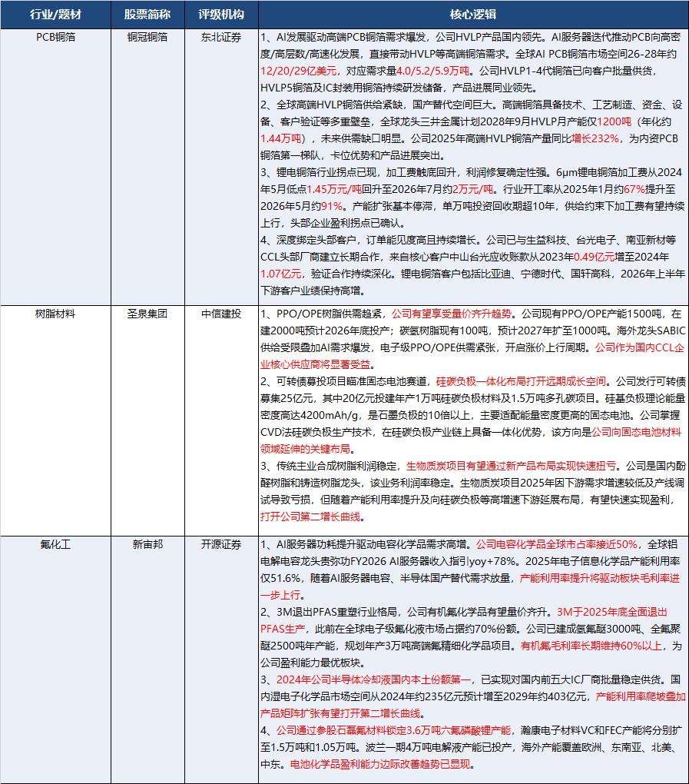Click the line starting 1、AI服务器功耗提升

pos(469,544)
